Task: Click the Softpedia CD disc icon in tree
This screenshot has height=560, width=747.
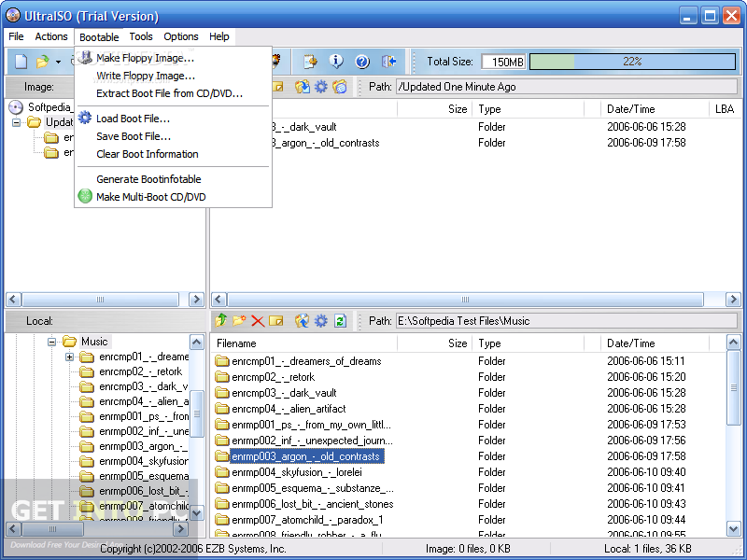Action: point(16,107)
